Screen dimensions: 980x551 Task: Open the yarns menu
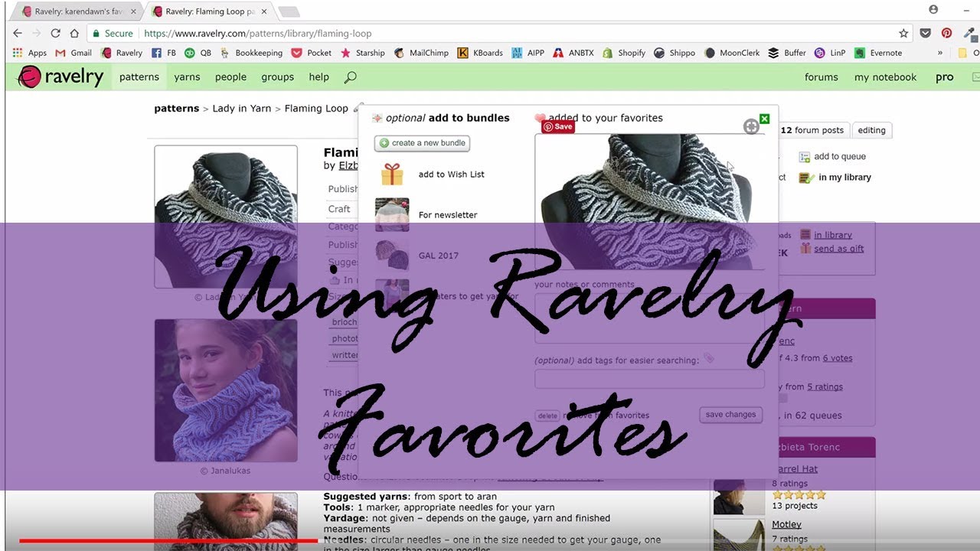187,77
